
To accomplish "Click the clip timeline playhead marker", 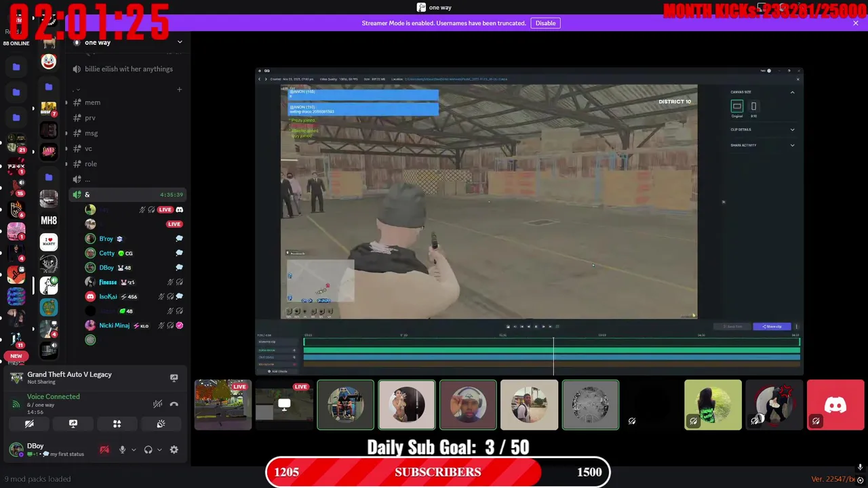I will point(553,356).
